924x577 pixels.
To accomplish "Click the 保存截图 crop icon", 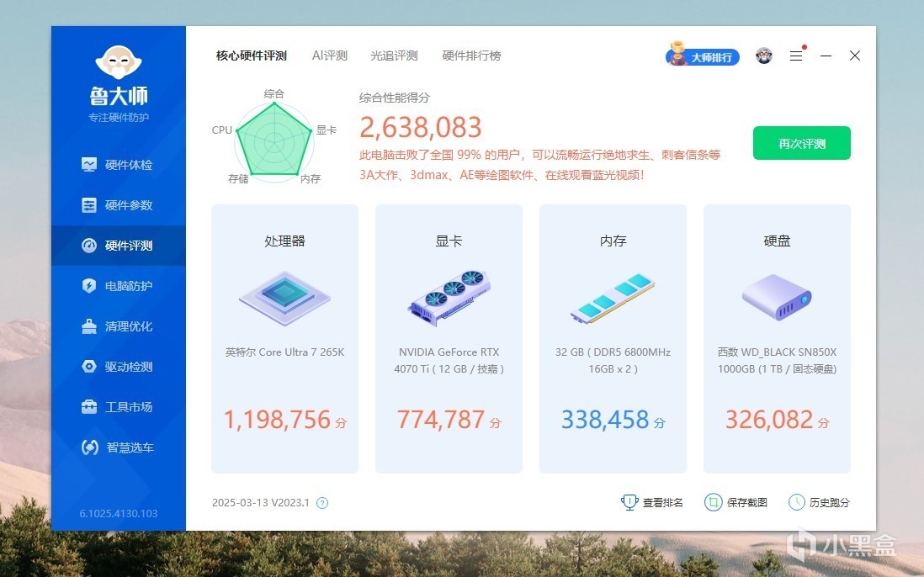I will (x=713, y=502).
